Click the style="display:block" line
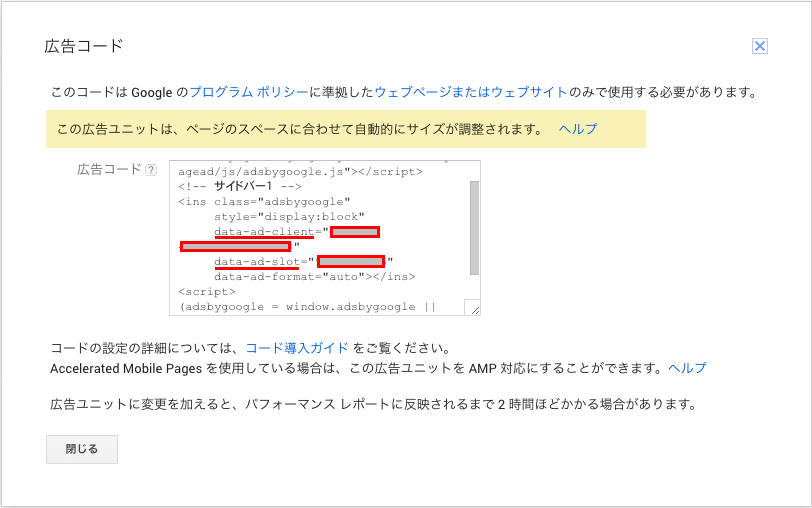812x508 pixels. pyautogui.click(x=289, y=217)
